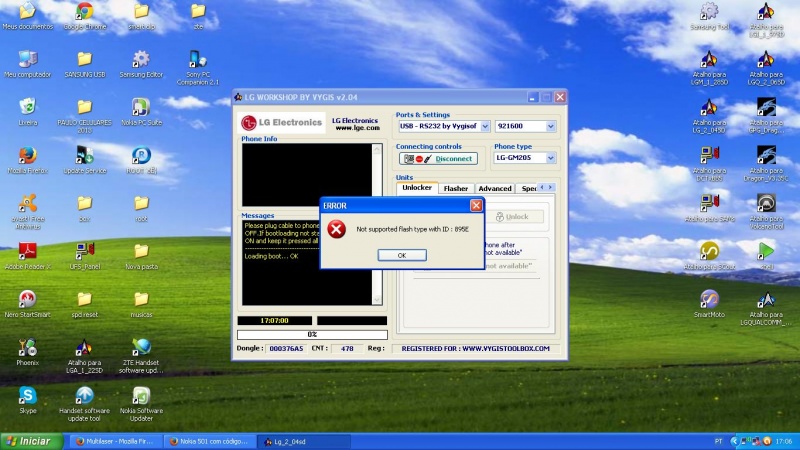The height and width of the screenshot is (450, 800).
Task: Select the SANSUNG USB folder
Action: [x=85, y=65]
